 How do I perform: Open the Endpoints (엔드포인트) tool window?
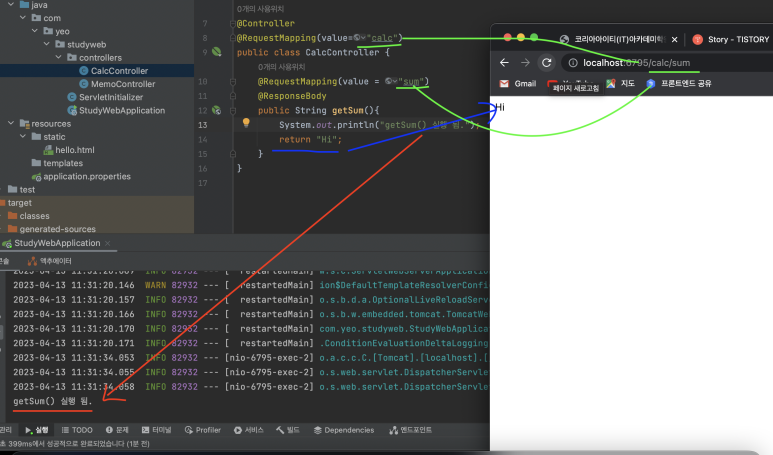point(410,430)
